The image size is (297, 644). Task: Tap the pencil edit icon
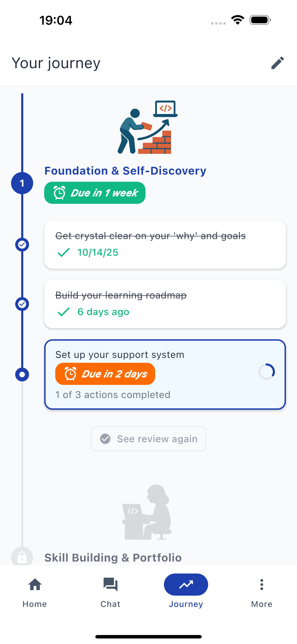(277, 63)
